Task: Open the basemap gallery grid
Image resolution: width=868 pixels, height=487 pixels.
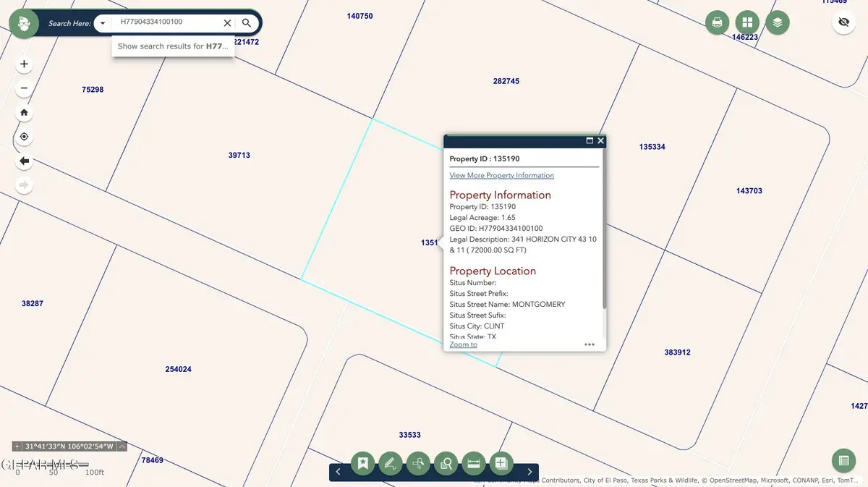Action: (747, 22)
